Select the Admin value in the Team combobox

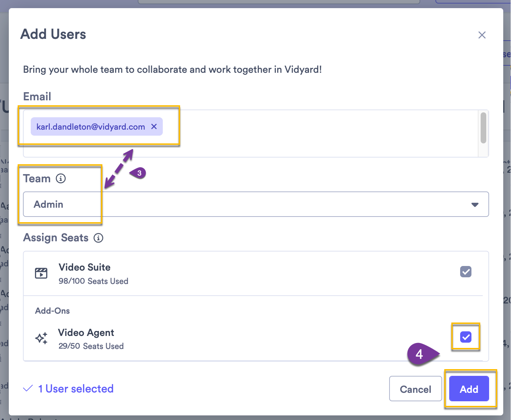pos(48,204)
